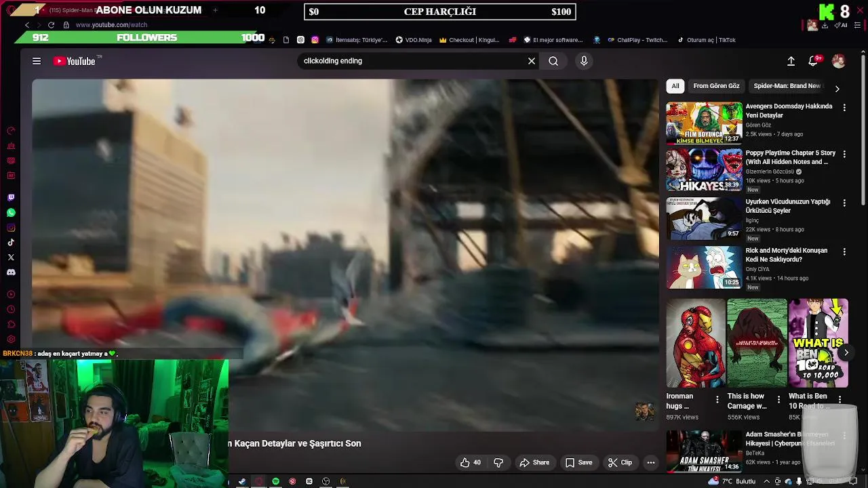Clear the search box text

pos(532,61)
